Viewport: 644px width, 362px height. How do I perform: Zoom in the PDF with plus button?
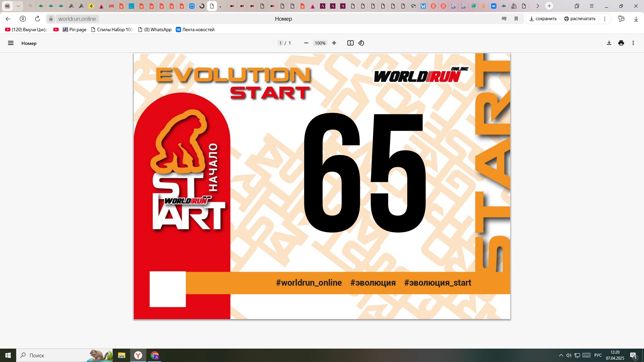click(334, 43)
